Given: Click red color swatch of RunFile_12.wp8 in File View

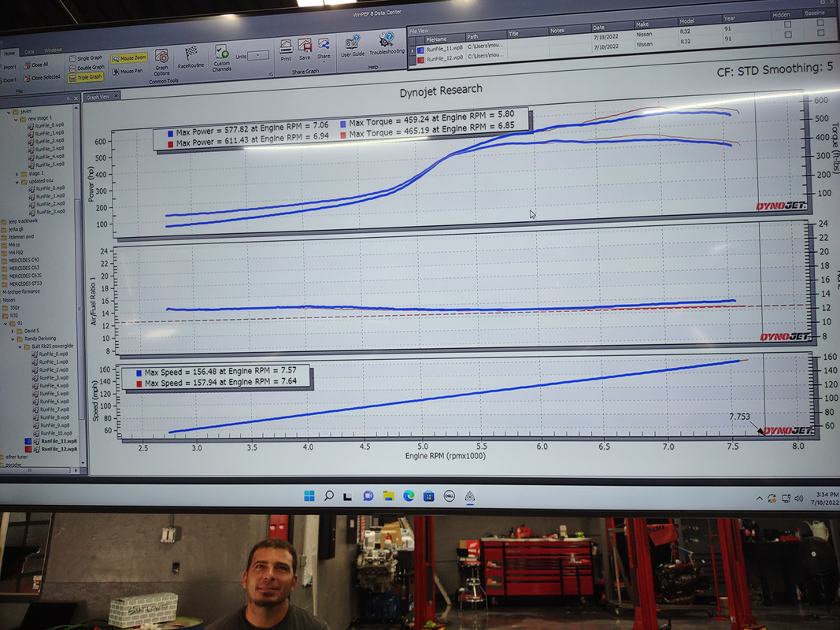Looking at the screenshot, I should [x=420, y=60].
